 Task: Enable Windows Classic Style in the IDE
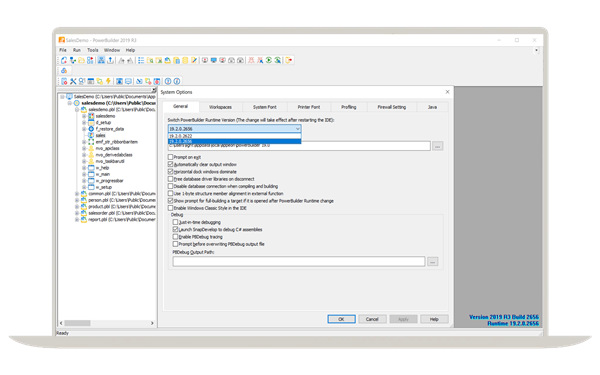171,208
